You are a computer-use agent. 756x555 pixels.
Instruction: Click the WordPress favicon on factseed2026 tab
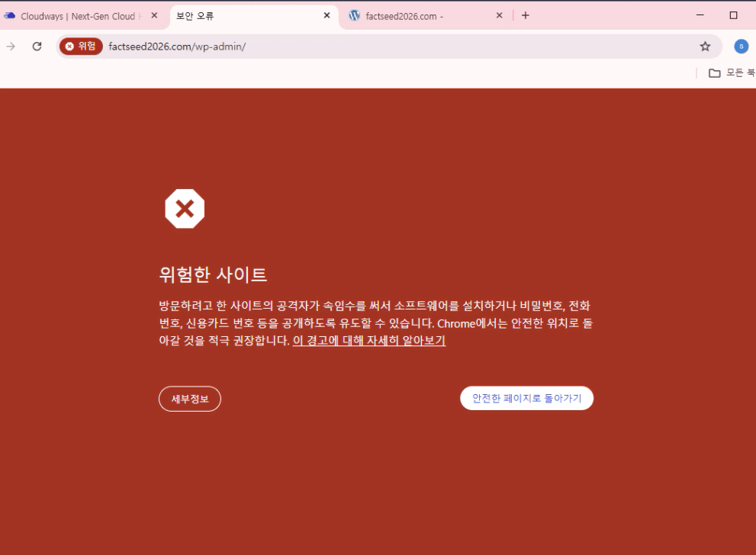click(x=355, y=15)
